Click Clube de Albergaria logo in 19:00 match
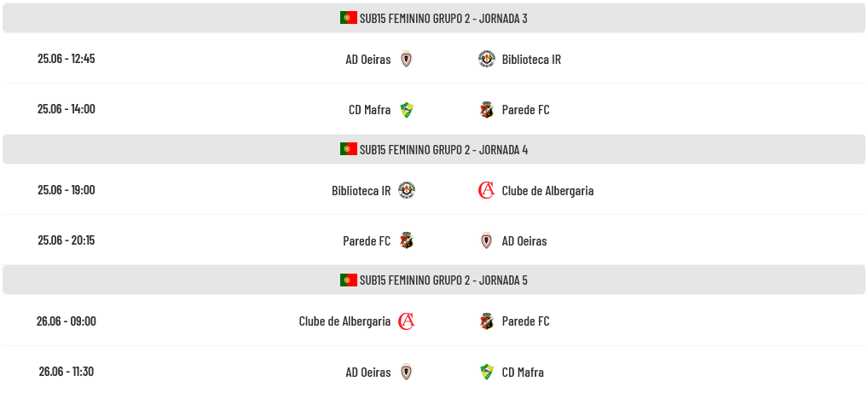 [486, 190]
